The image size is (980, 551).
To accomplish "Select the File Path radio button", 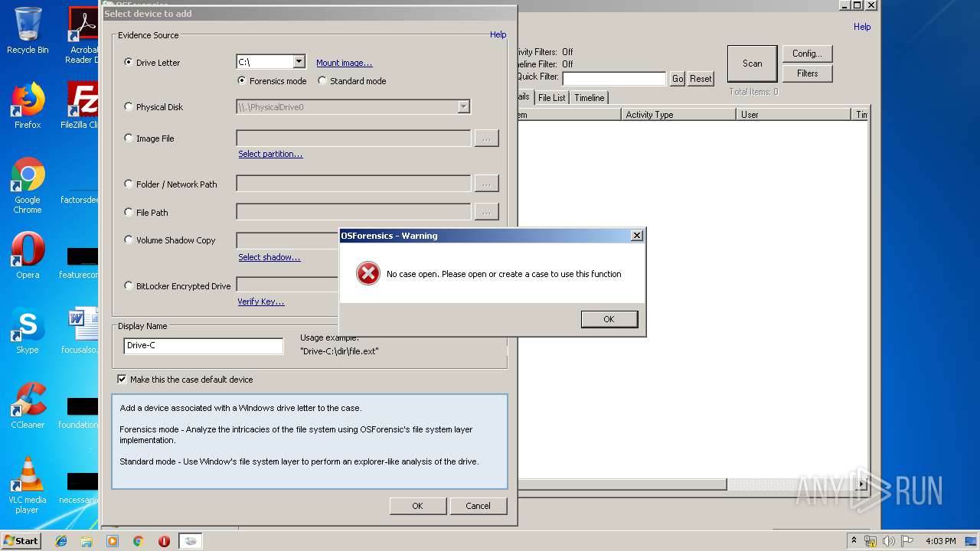I will (x=129, y=212).
